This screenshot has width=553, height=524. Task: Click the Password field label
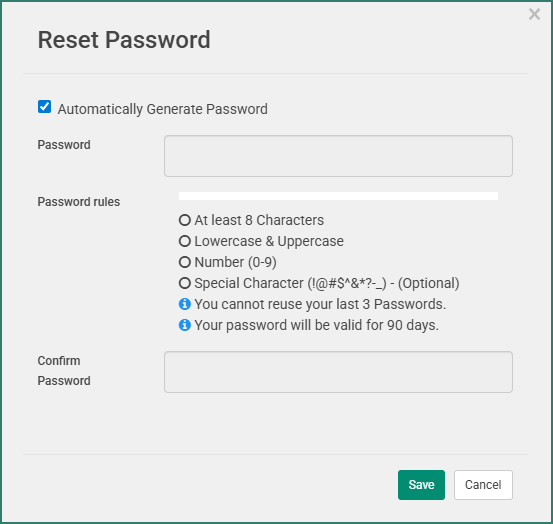point(64,145)
